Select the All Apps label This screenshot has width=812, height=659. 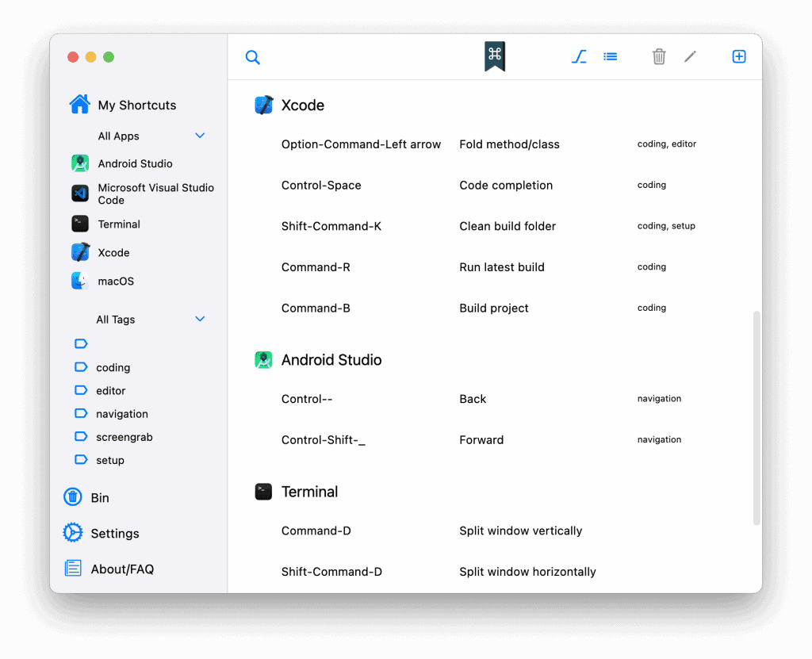(x=119, y=136)
